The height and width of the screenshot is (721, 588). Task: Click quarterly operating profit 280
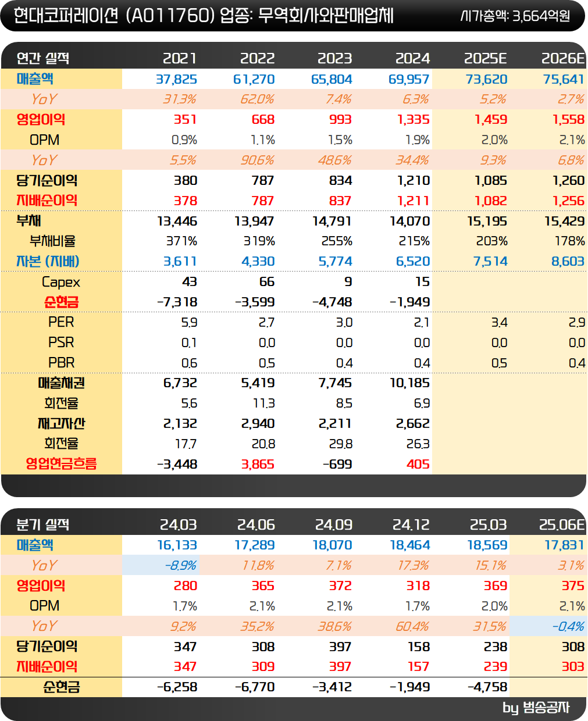tap(186, 586)
